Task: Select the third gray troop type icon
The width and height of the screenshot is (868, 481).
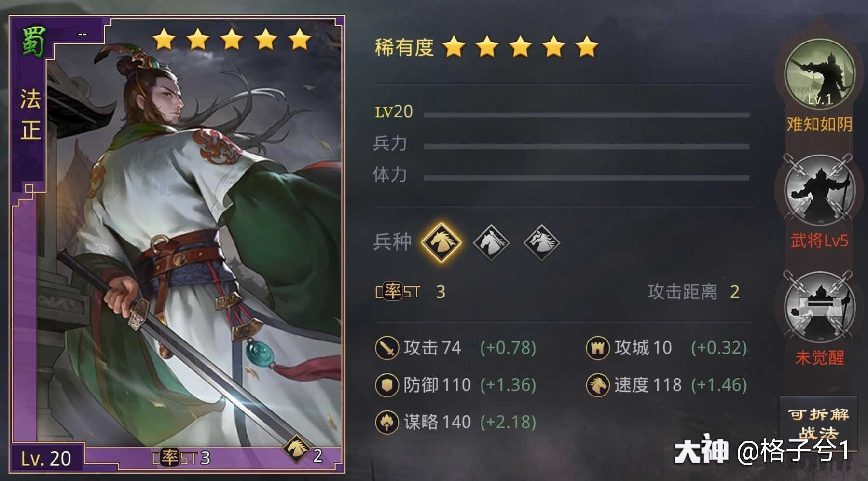Action: [x=541, y=241]
